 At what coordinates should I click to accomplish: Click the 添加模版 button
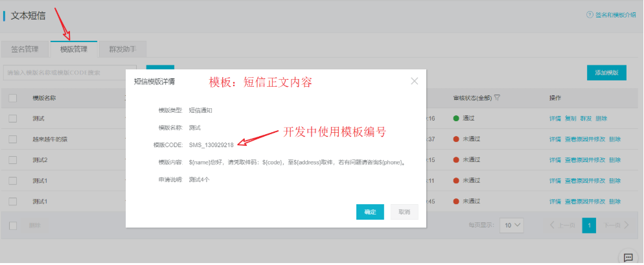[606, 73]
